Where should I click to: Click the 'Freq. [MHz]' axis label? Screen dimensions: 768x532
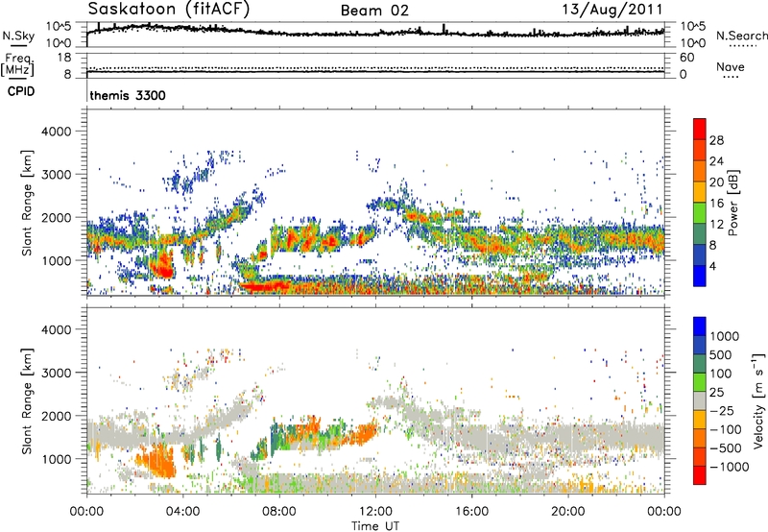18,64
